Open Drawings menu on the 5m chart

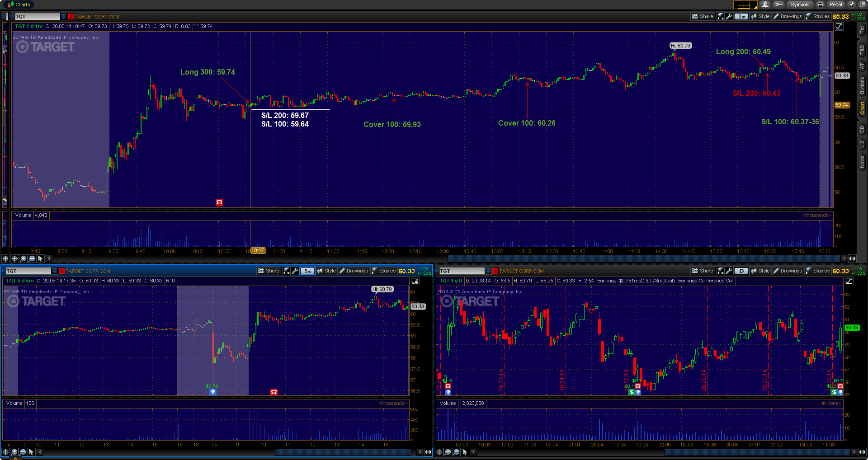tap(354, 271)
